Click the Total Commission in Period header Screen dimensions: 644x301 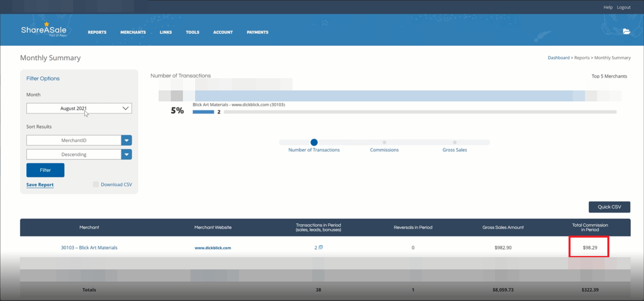(590, 227)
